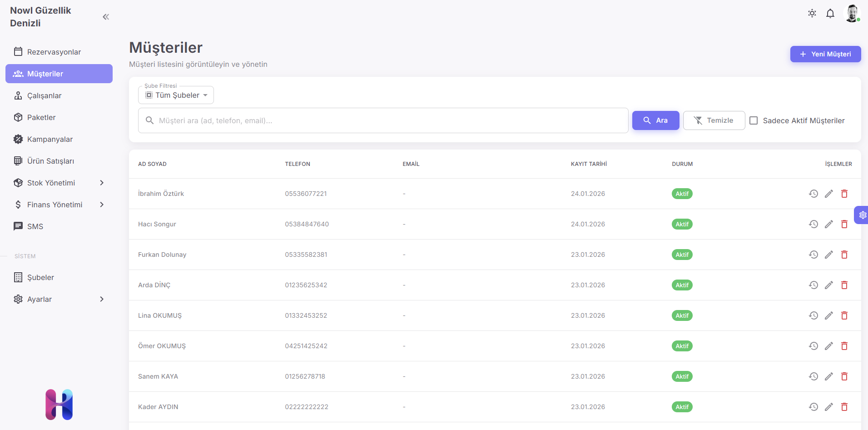The width and height of the screenshot is (868, 430).
Task: Collapse the sidebar with double chevron
Action: tap(106, 17)
